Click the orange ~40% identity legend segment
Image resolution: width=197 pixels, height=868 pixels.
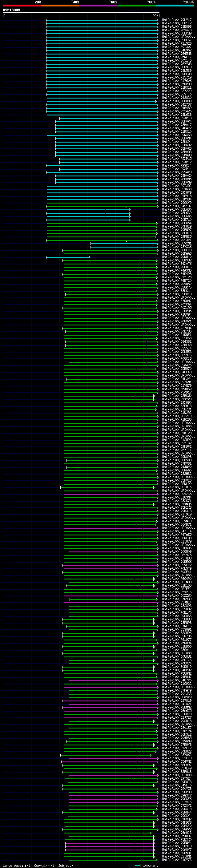(60, 6)
